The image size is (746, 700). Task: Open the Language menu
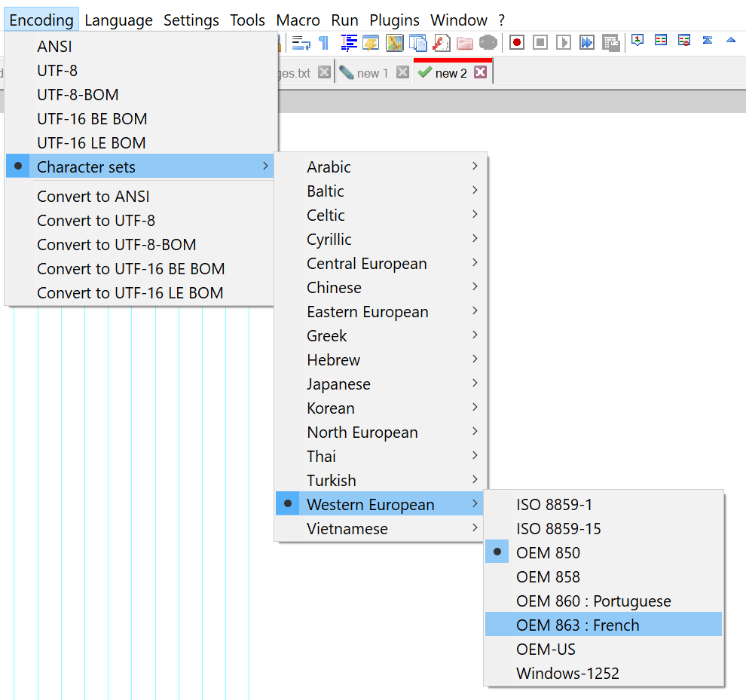tap(118, 20)
